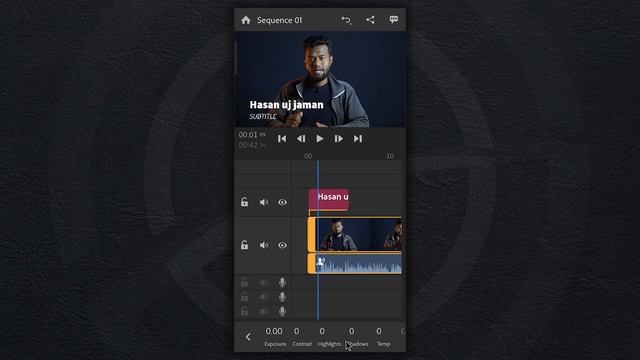This screenshot has width=640, height=360.
Task: Open the share options
Action: tap(370, 20)
